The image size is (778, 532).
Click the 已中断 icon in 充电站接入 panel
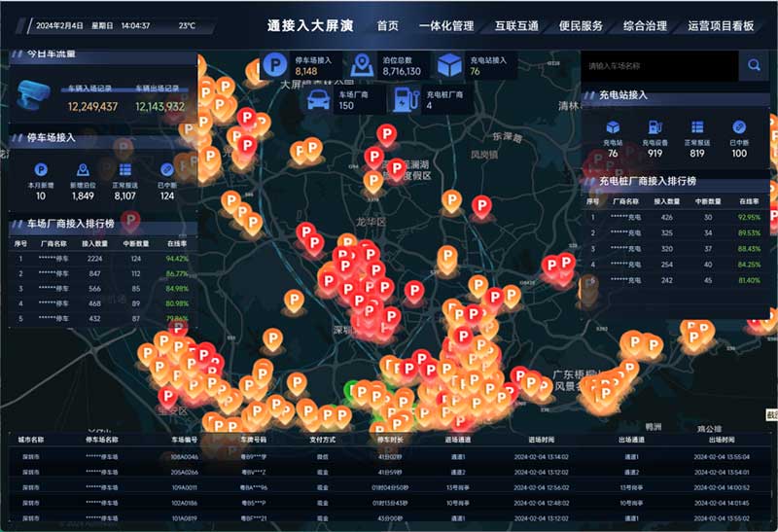(x=739, y=126)
